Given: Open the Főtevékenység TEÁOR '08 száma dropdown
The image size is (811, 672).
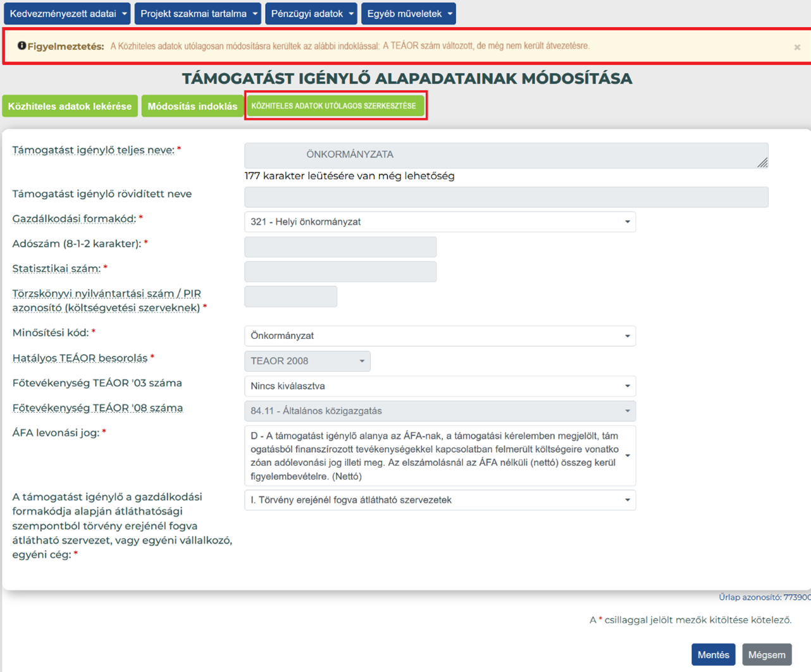Looking at the screenshot, I should coord(440,411).
